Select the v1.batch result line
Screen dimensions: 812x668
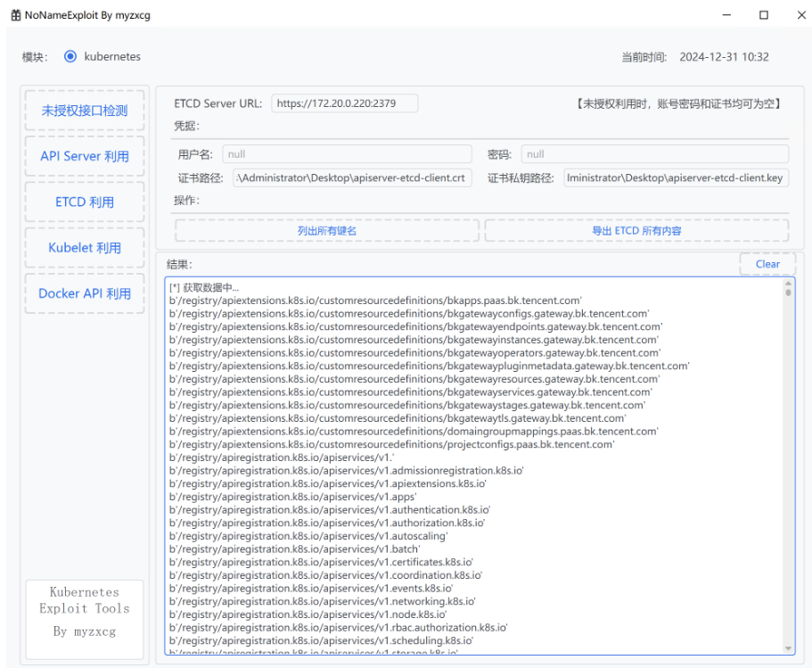295,548
